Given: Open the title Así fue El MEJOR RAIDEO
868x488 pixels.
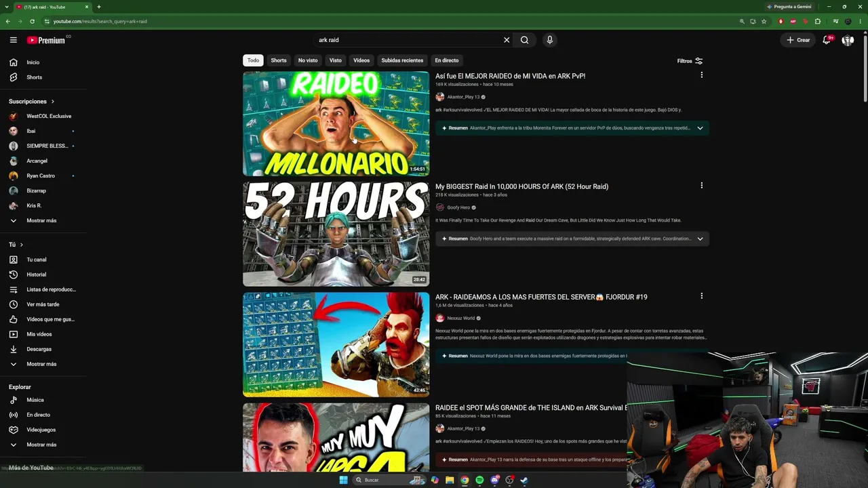Looking at the screenshot, I should (510, 76).
